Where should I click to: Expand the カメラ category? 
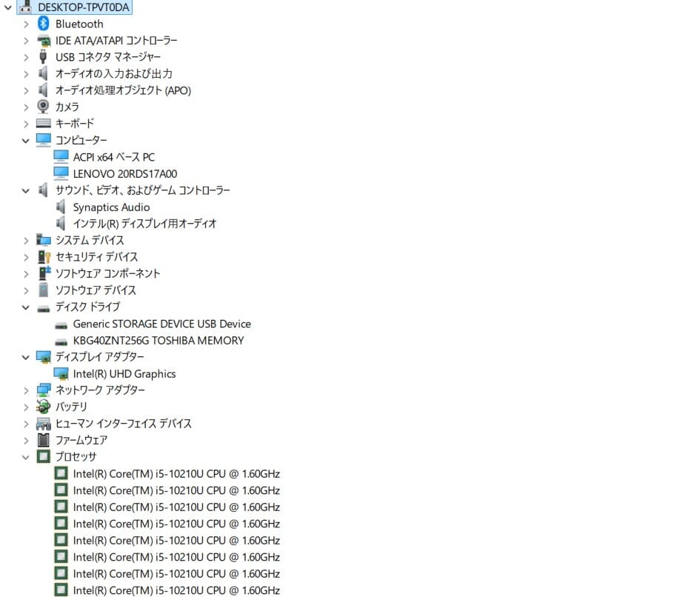coord(26,107)
